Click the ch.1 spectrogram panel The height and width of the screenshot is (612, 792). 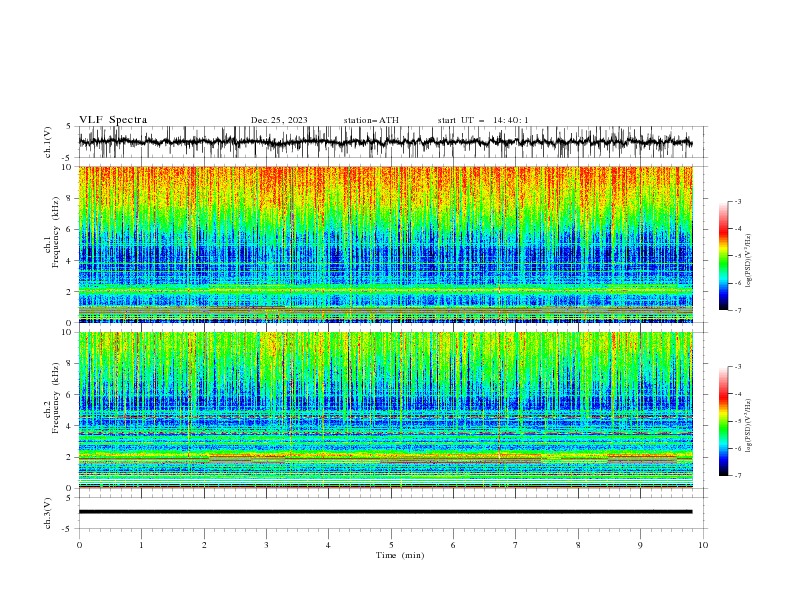point(385,244)
